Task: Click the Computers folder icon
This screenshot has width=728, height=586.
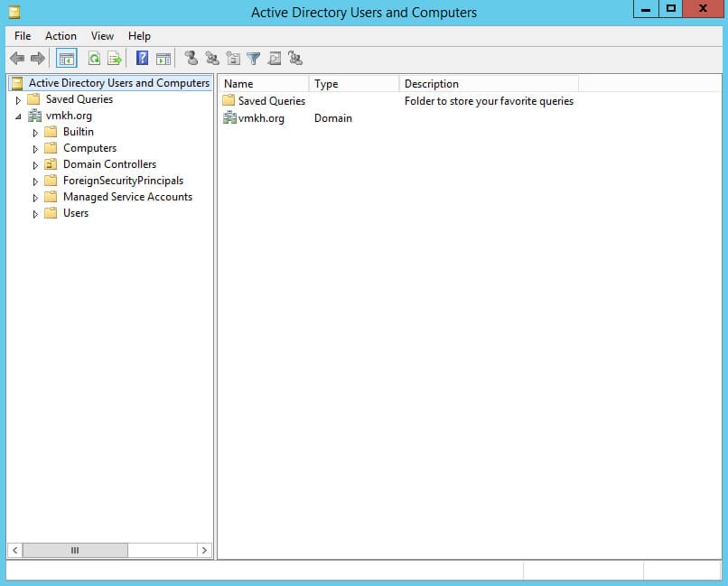Action: pos(51,148)
